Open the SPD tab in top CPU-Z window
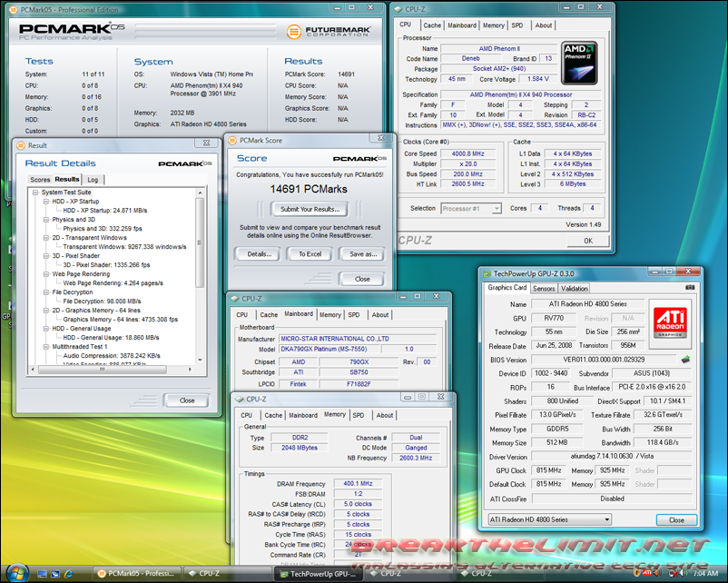 coord(516,25)
